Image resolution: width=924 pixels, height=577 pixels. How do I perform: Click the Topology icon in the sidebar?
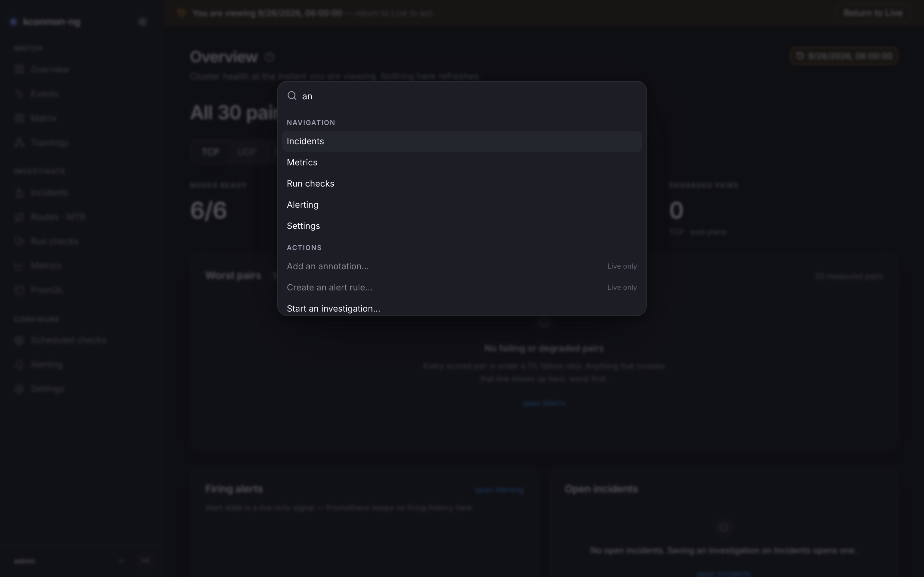tap(19, 143)
